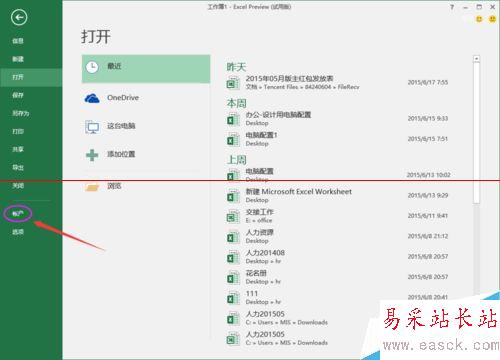The width and height of the screenshot is (500, 360).
Task: Open 选项 (Options) in the sidebar
Action: (x=18, y=232)
